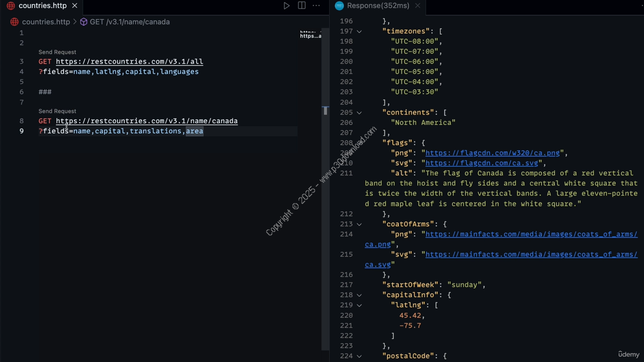Close the countries.http tab
This screenshot has width=644, height=362.
[x=74, y=6]
